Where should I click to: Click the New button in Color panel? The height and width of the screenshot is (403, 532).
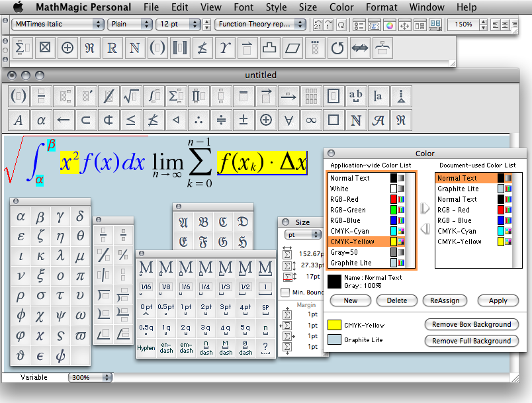click(351, 300)
